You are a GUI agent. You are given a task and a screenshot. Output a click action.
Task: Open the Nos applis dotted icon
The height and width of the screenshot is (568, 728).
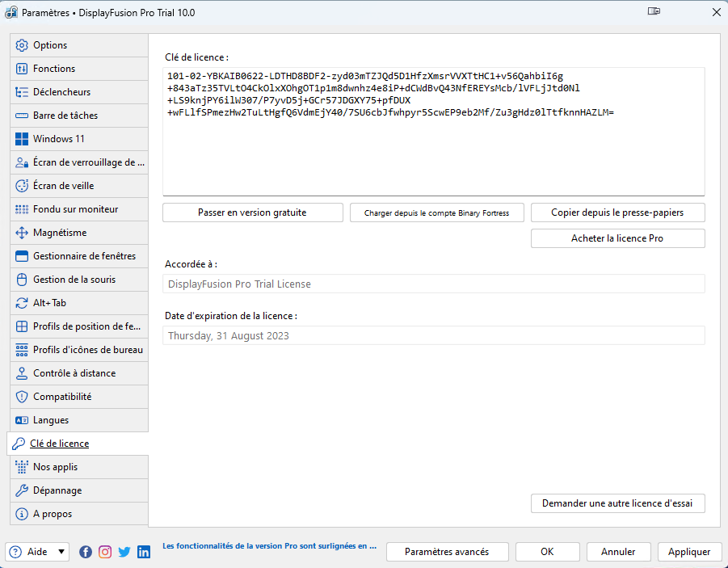click(22, 467)
